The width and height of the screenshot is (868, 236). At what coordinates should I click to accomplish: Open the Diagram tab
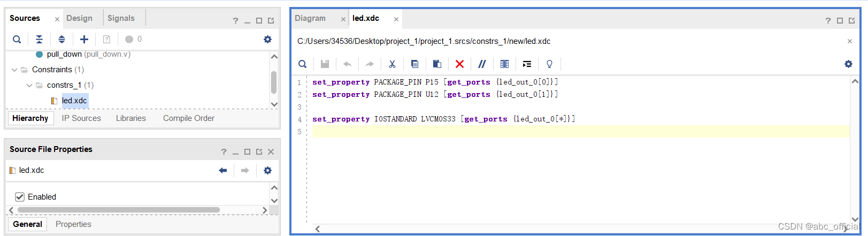click(x=310, y=18)
